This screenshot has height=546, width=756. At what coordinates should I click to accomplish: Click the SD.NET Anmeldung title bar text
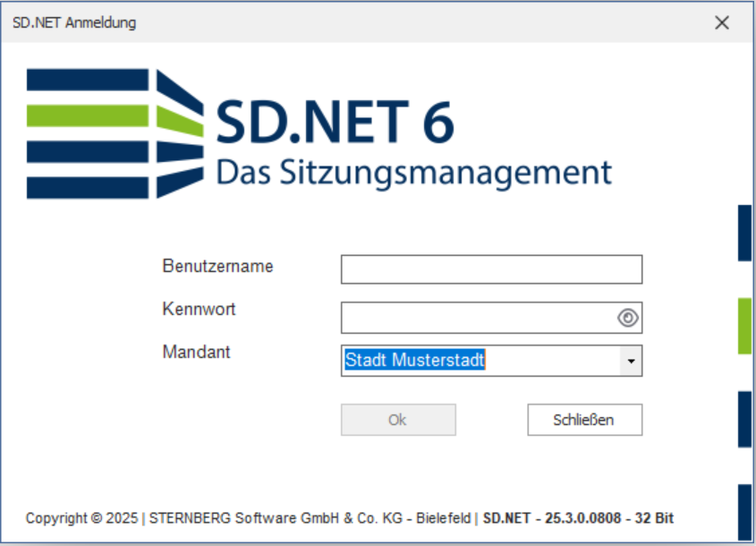[74, 23]
